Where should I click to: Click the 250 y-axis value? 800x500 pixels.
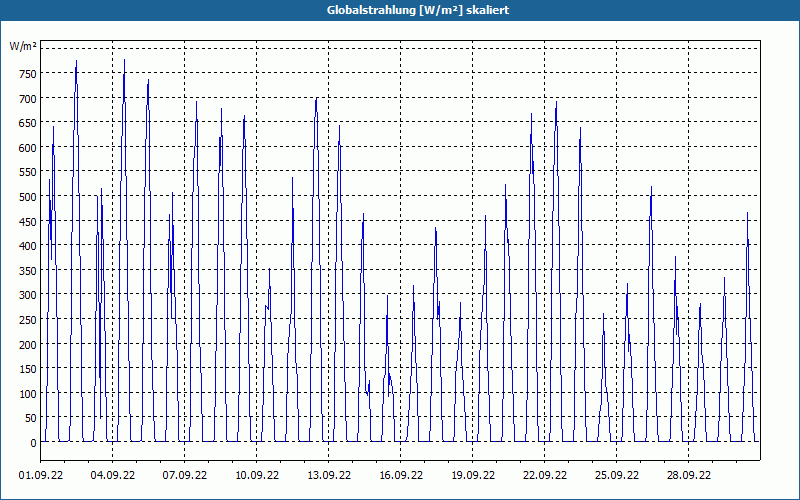(28, 320)
